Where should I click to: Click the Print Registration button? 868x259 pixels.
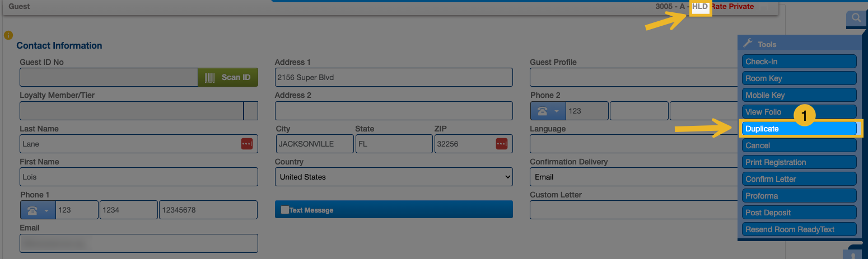pos(800,162)
